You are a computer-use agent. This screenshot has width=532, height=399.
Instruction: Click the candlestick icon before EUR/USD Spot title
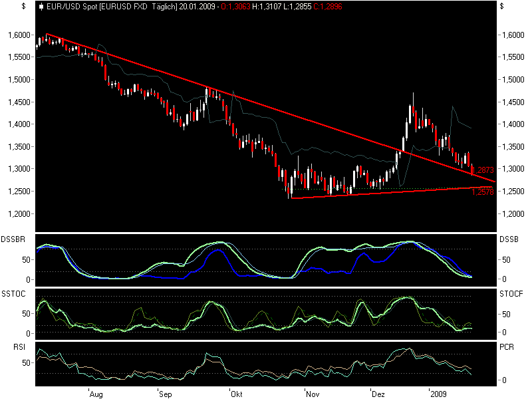[x=41, y=7]
